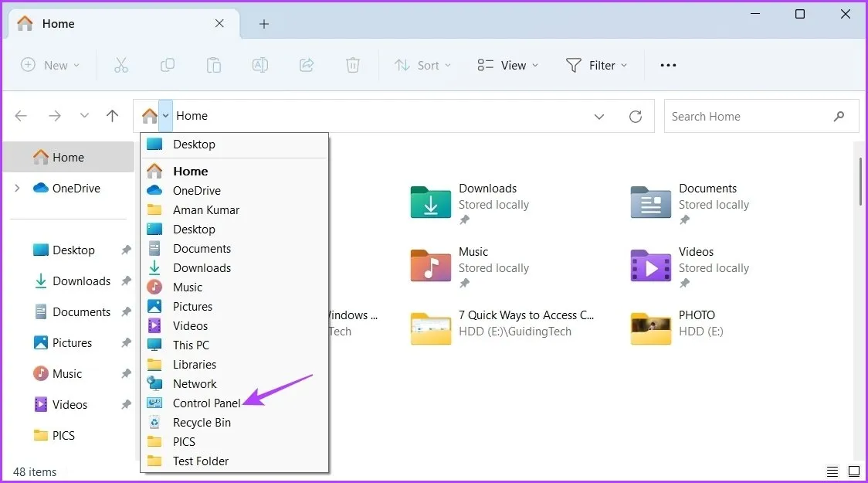
Task: Open the Filter options button
Action: (x=596, y=66)
